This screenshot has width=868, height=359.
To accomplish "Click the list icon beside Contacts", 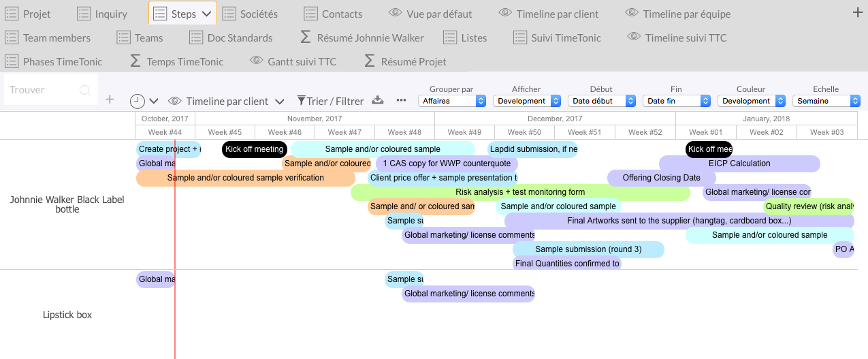I will pos(310,14).
